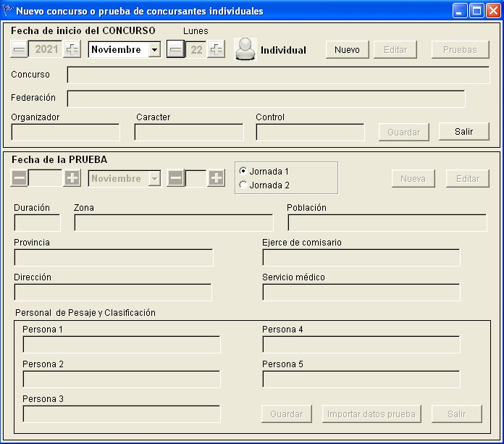Select the Jornada 1 radio button

coord(243,172)
